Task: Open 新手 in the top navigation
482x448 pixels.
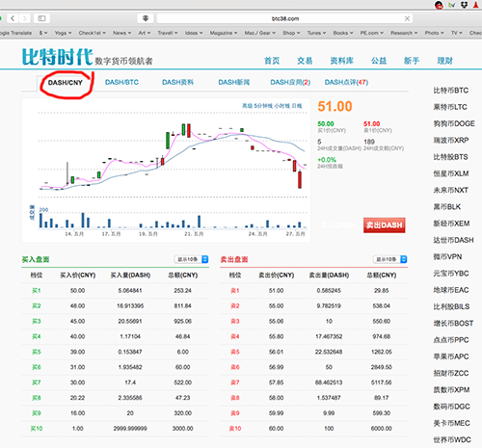Action: pyautogui.click(x=412, y=61)
